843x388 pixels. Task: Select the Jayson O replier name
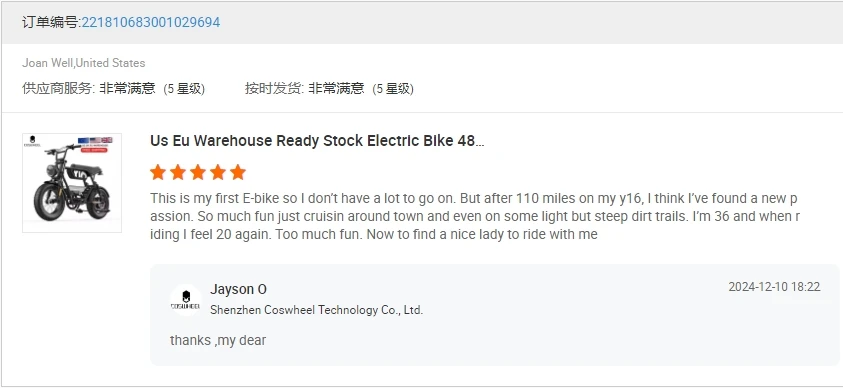point(238,289)
